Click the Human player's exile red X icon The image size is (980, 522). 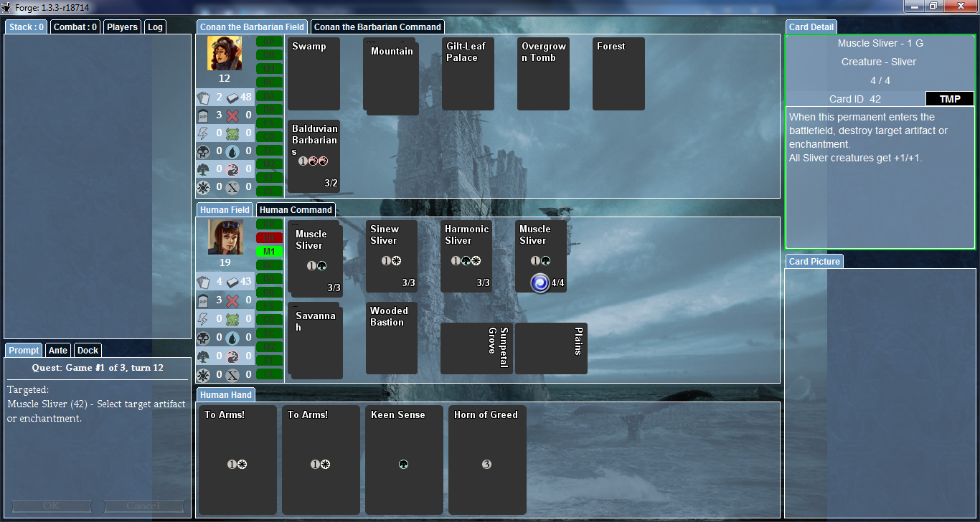pos(232,300)
